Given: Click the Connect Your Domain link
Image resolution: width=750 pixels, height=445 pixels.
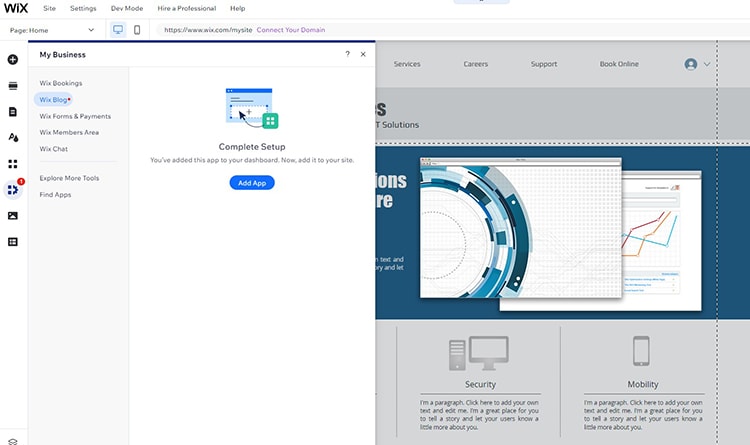Looking at the screenshot, I should (x=291, y=30).
